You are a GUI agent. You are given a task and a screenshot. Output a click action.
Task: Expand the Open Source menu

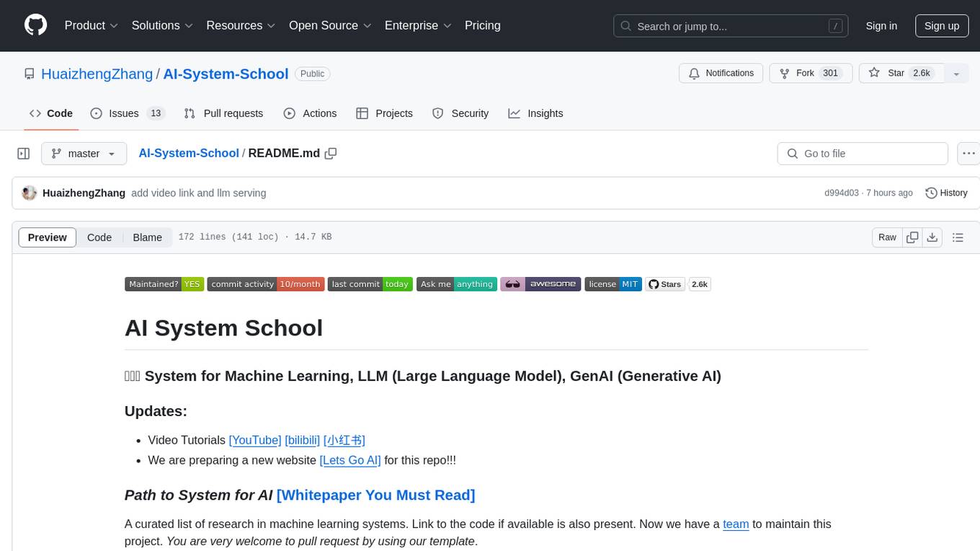330,25
